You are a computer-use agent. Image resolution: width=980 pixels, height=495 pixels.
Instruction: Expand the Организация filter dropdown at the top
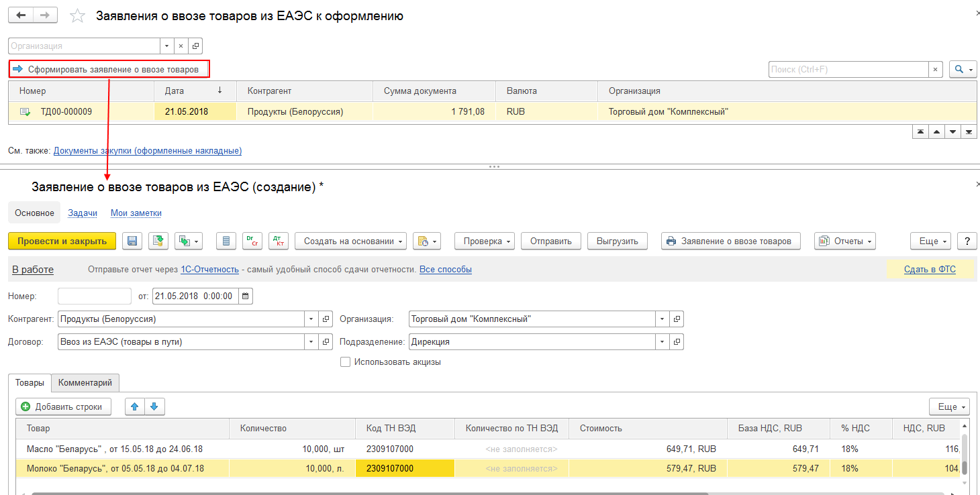click(167, 46)
